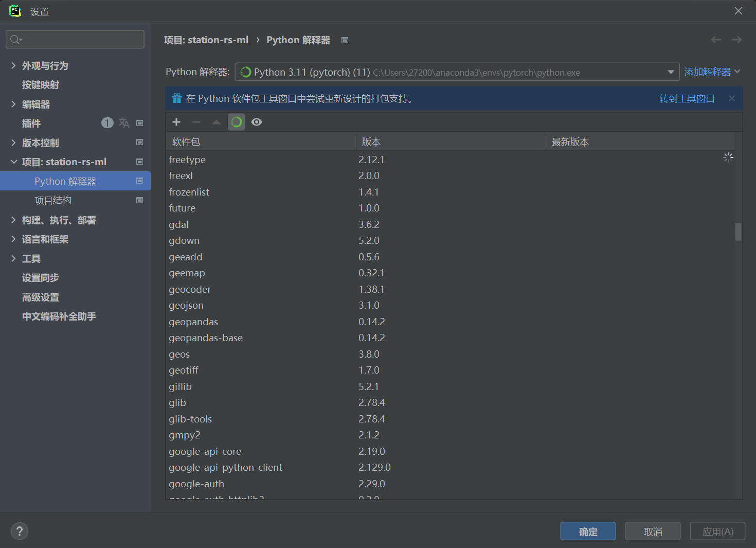This screenshot has width=756, height=548.
Task: Open the 添加解释器 dropdown link
Action: click(712, 72)
